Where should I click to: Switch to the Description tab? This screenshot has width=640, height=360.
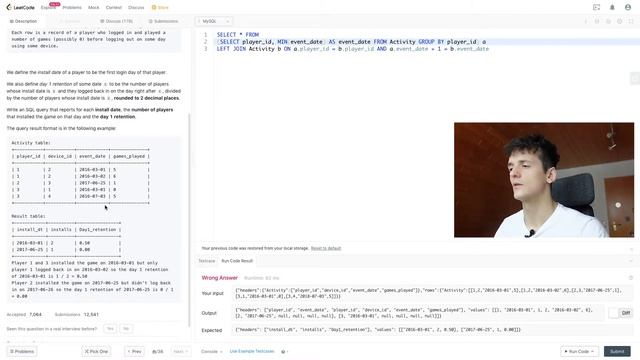23,21
